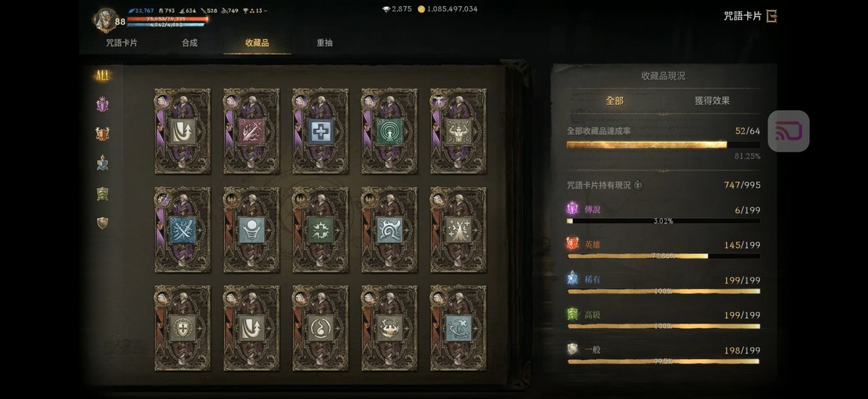868x399 pixels.
Task: Open the info icon beside 咒語卡片持有現況
Action: pyautogui.click(x=639, y=186)
